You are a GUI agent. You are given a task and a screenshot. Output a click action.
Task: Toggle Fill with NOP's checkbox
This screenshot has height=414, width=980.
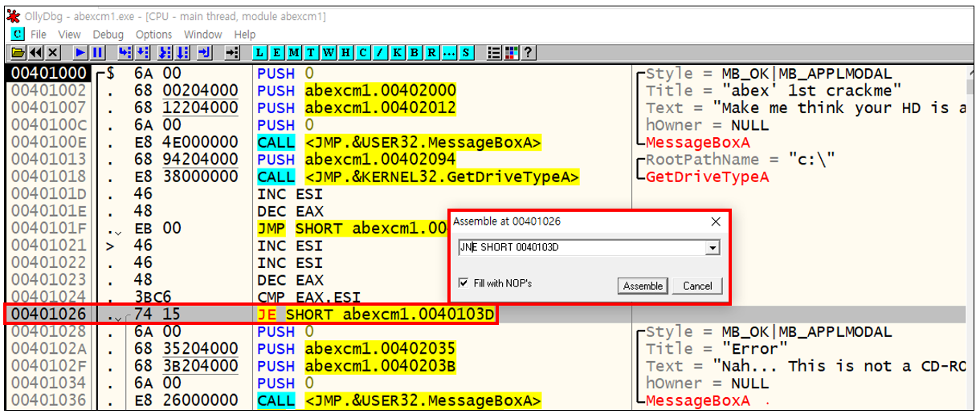[x=463, y=283]
